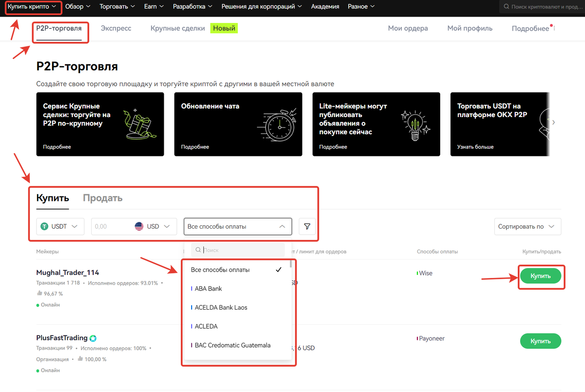Click the PlusFastTrading verified badge icon
Screen dimensions: 585x392
[x=93, y=338]
